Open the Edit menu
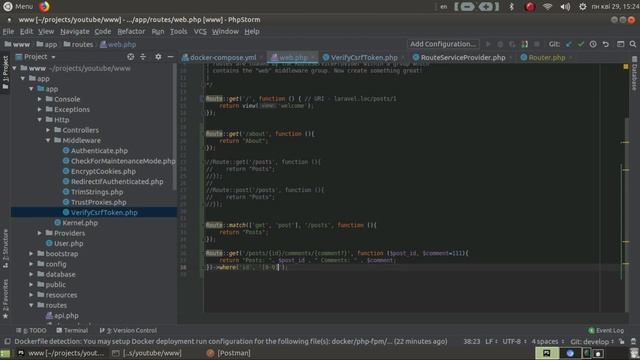 click(26, 31)
